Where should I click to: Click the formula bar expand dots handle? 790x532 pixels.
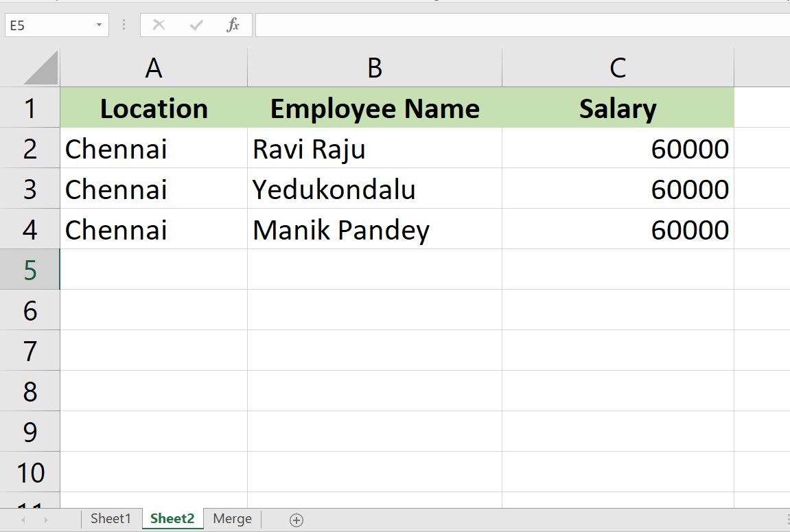coord(124,25)
